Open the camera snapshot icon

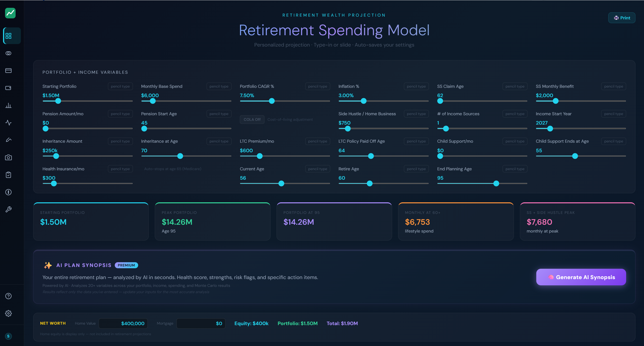tap(8, 157)
